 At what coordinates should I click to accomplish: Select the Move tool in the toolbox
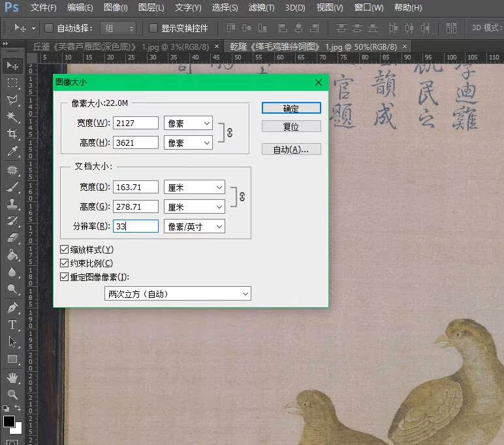[12, 65]
